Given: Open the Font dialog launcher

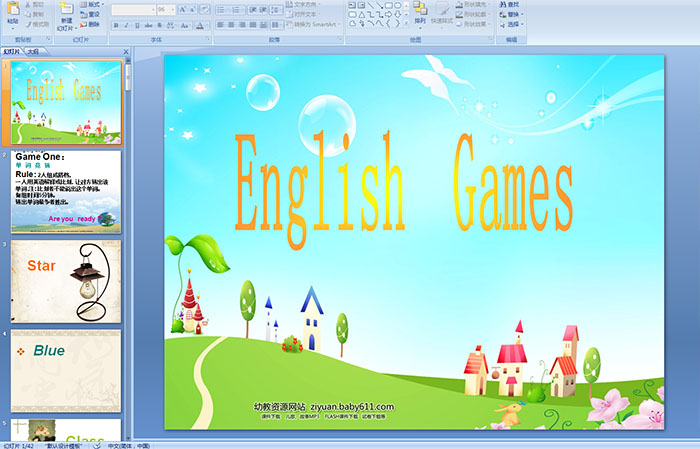Looking at the screenshot, I should tap(208, 39).
